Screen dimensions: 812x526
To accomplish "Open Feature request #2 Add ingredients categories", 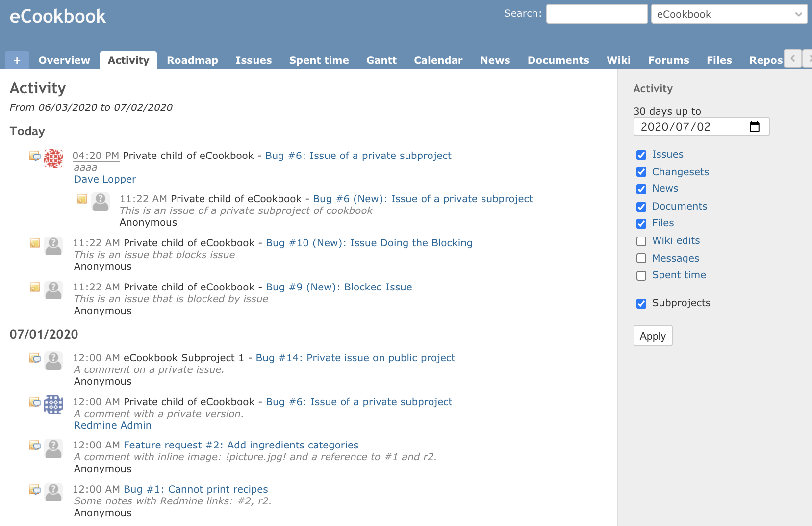I will (x=241, y=445).
